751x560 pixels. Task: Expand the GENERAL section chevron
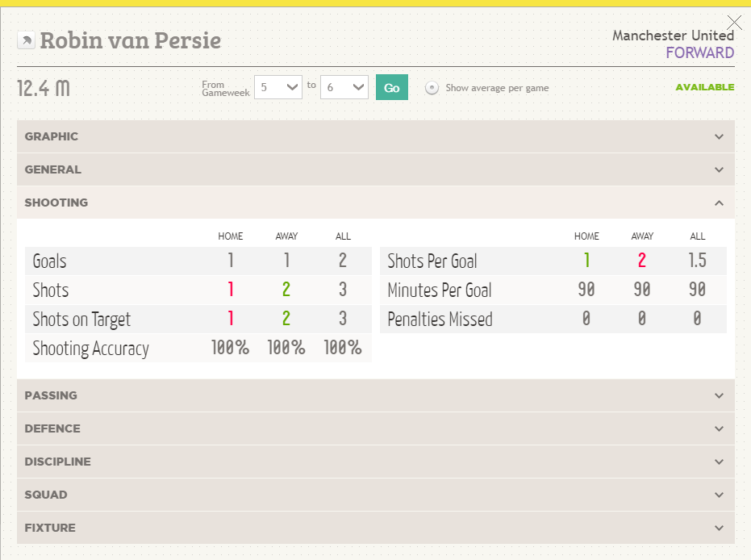719,169
